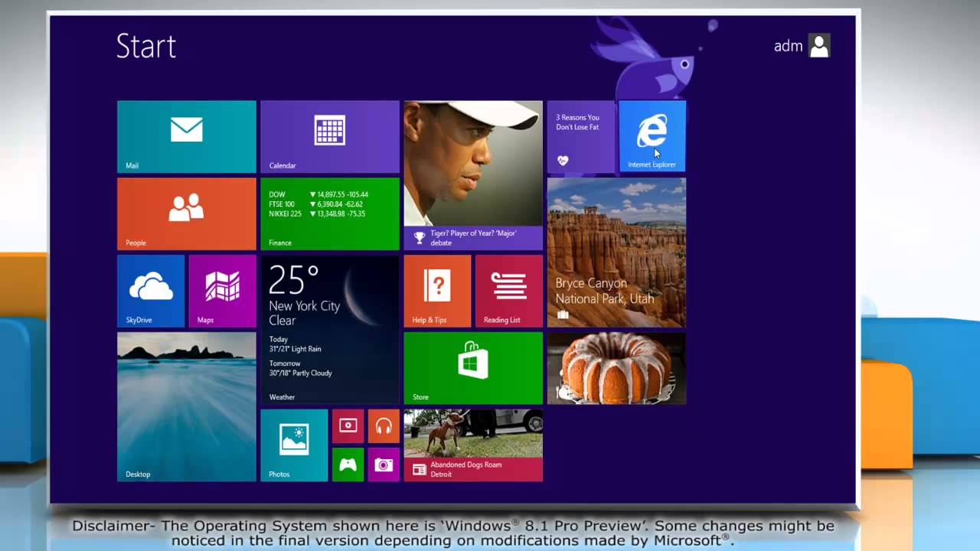
Task: Open the Mail tile
Action: pos(187,137)
